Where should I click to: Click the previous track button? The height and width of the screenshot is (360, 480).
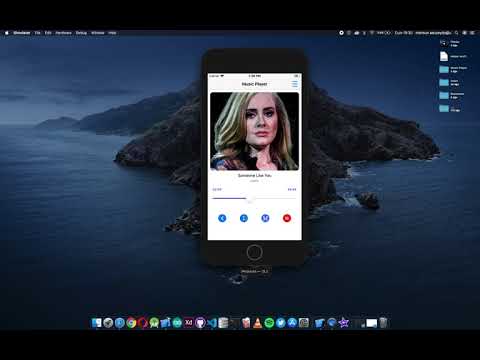[x=222, y=218]
